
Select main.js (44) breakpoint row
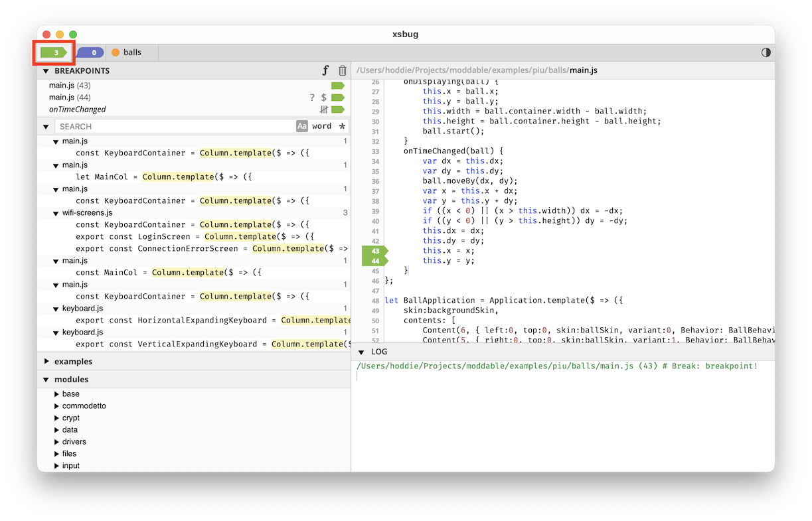coord(194,98)
